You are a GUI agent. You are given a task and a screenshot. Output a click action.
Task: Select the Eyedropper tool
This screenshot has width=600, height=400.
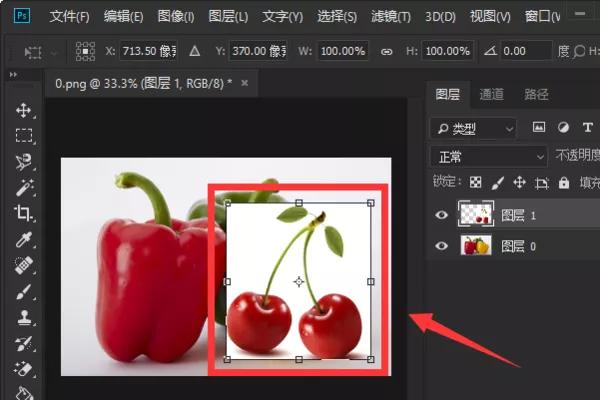pos(24,240)
